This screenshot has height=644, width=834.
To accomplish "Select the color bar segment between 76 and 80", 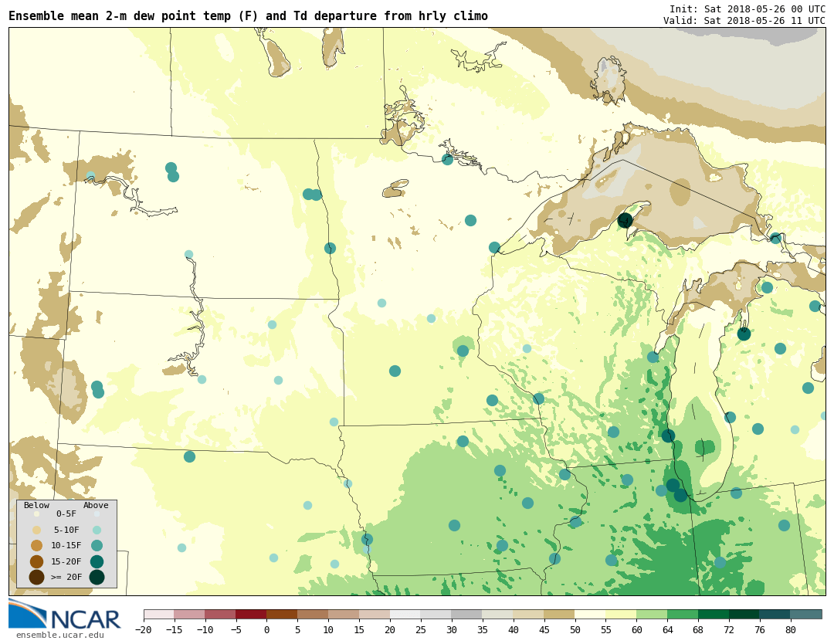I will tap(775, 615).
